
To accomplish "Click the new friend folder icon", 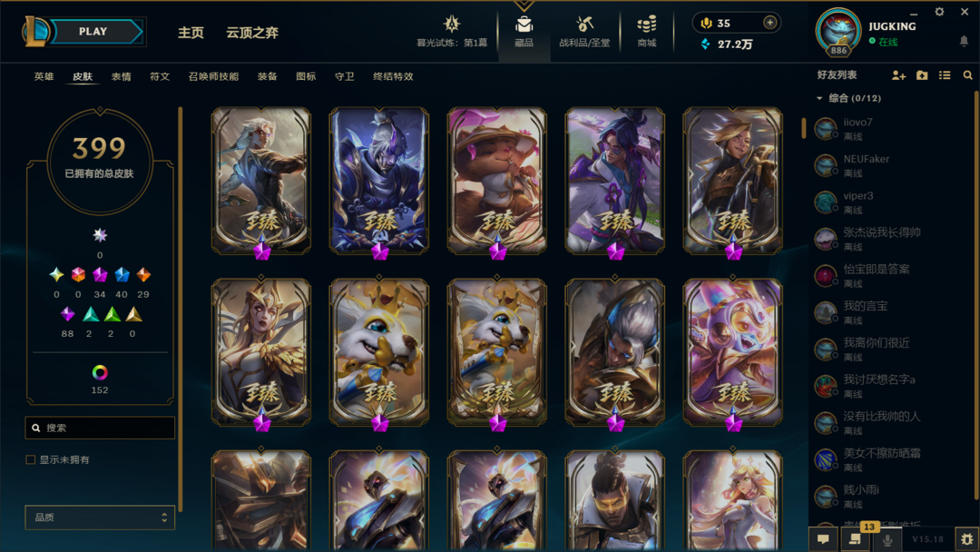I will (x=922, y=75).
